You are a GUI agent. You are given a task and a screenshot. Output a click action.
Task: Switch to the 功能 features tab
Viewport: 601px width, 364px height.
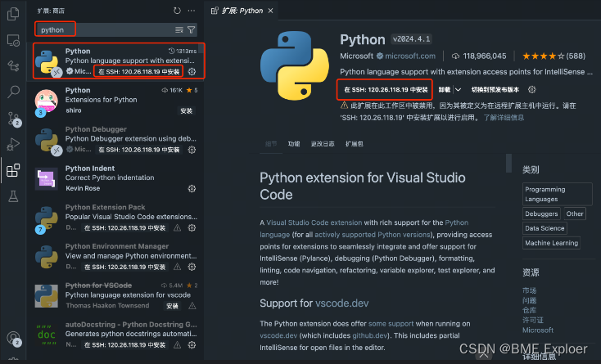pos(294,144)
